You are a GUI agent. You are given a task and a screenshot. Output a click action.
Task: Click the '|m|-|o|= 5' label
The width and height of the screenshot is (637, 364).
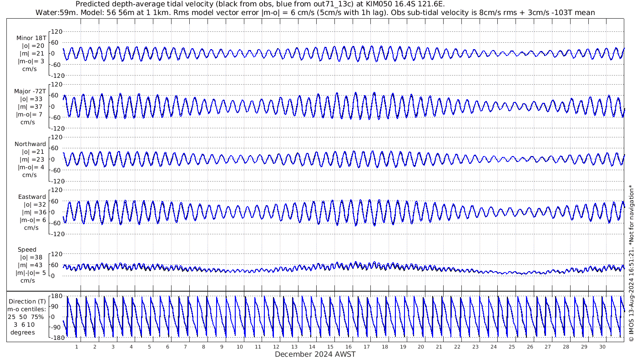[31, 273]
